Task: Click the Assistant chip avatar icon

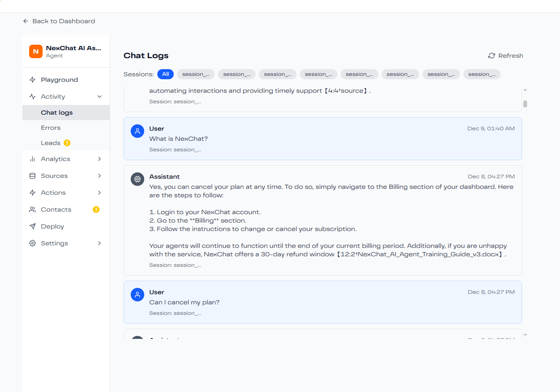Action: point(137,179)
